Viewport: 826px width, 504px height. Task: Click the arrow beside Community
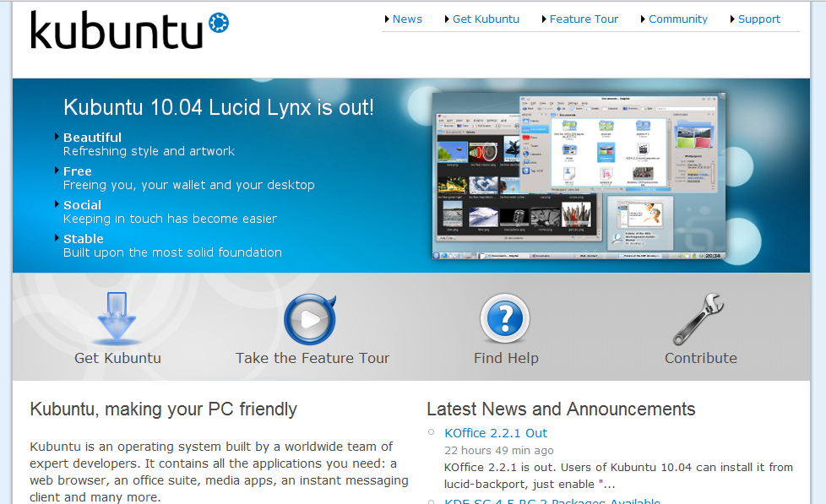pyautogui.click(x=644, y=19)
